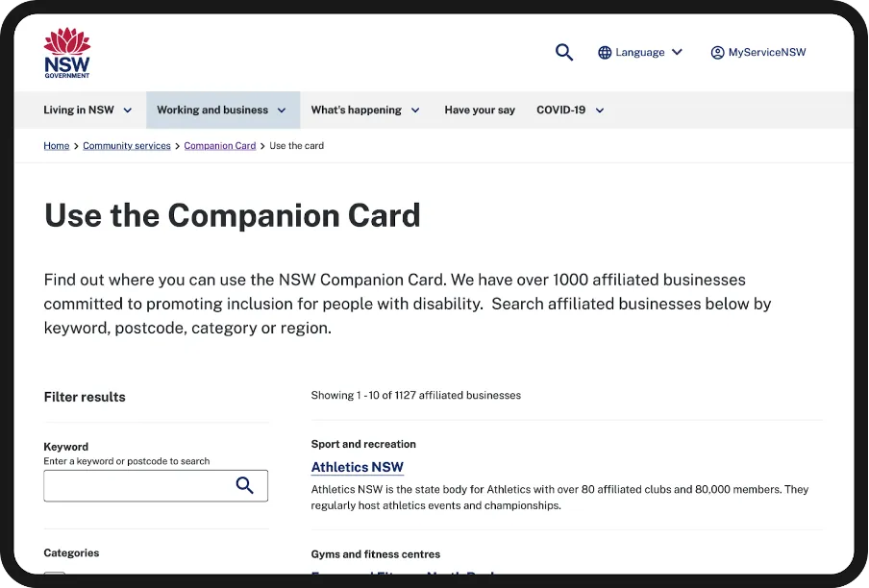The width and height of the screenshot is (869, 588).
Task: Open the Community services breadcrumb link
Action: pyautogui.click(x=126, y=145)
